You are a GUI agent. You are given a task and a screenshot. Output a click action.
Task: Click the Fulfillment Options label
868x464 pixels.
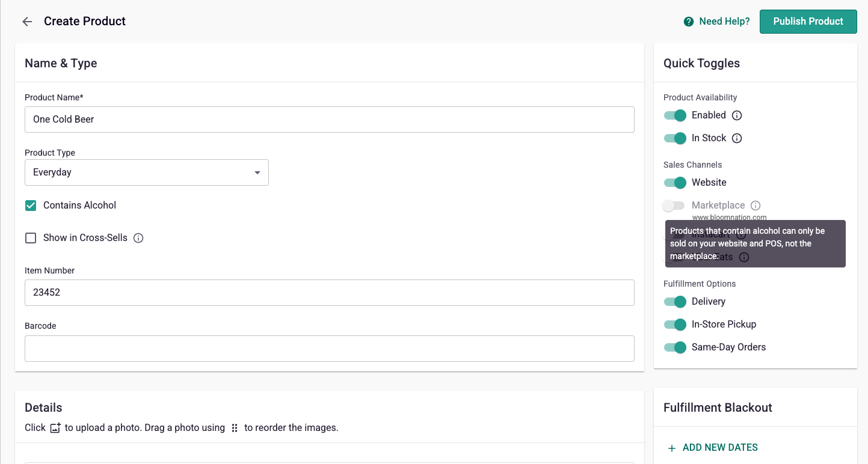[x=700, y=284]
